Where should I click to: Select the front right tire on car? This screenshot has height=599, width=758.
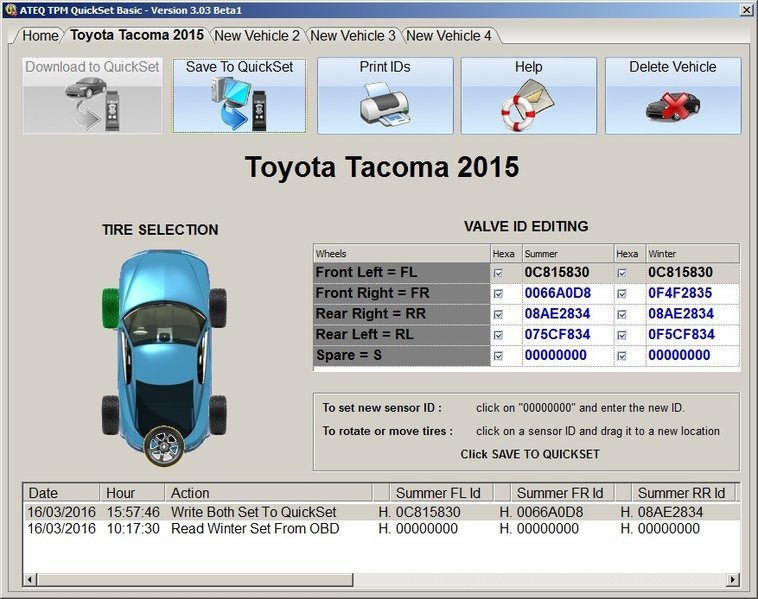coord(218,308)
